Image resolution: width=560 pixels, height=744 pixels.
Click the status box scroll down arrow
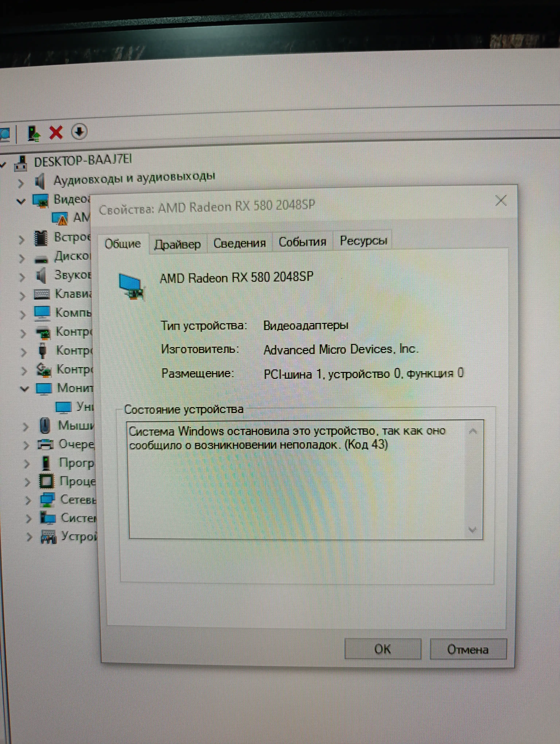coord(473,530)
